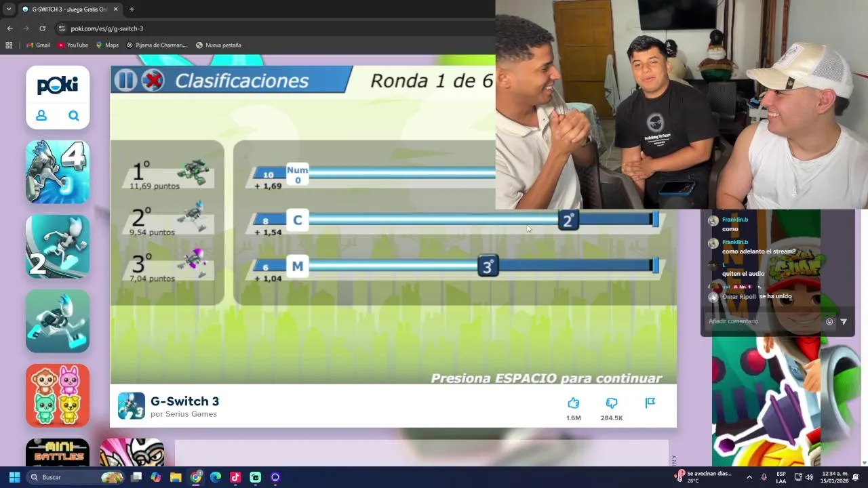Viewport: 868px width, 488px height.
Task: Click the 1° ranking row with 11,69 puntos
Action: (x=168, y=174)
